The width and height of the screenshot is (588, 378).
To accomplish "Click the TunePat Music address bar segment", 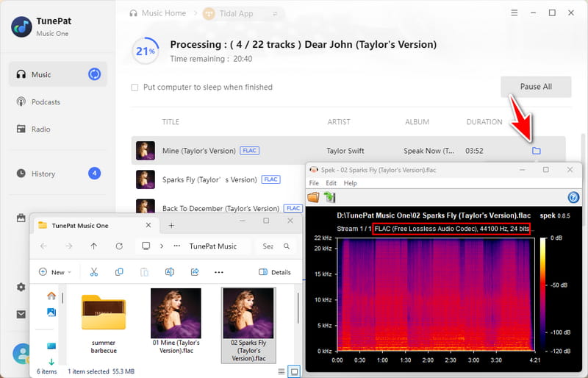I will [213, 246].
